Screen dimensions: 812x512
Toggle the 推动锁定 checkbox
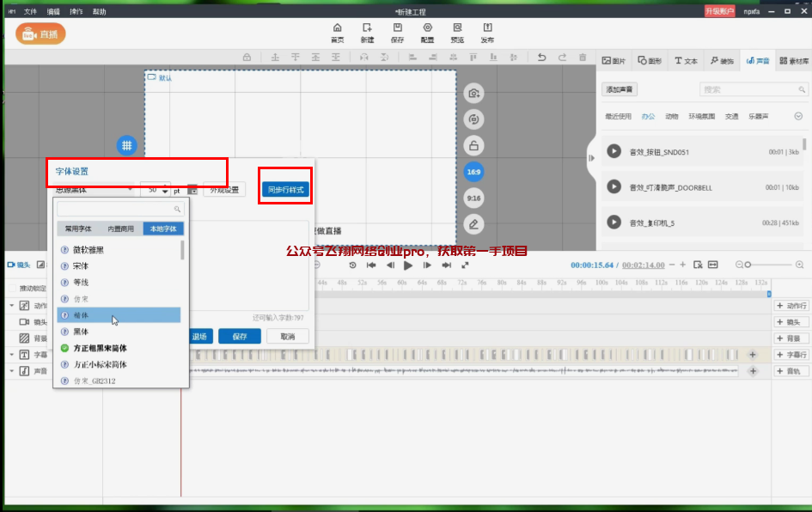pyautogui.click(x=12, y=289)
